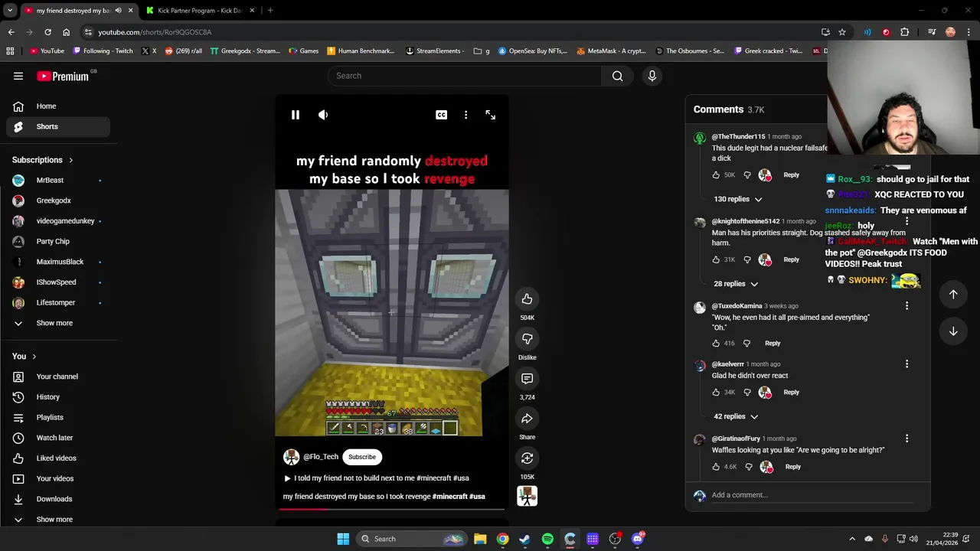Open Playlists in the sidebar
The image size is (980, 551).
[58, 417]
